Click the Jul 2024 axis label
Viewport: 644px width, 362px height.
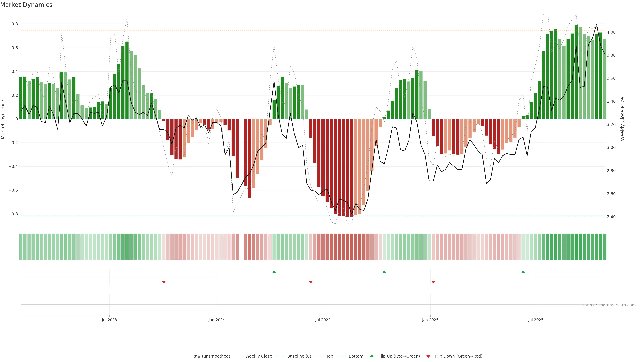[x=323, y=320]
